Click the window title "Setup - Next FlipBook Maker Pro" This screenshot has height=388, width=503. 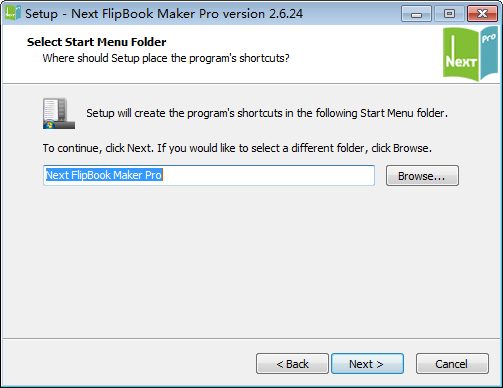[164, 14]
